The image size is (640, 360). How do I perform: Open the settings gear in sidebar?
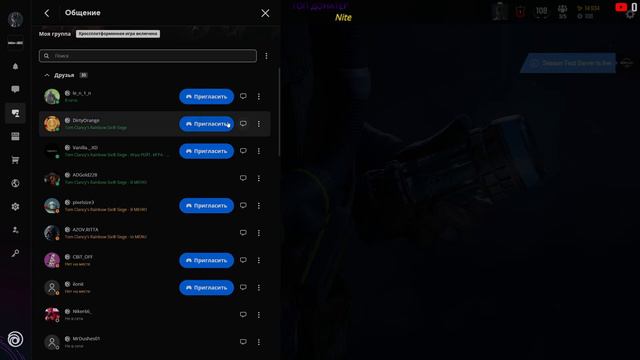(x=16, y=207)
